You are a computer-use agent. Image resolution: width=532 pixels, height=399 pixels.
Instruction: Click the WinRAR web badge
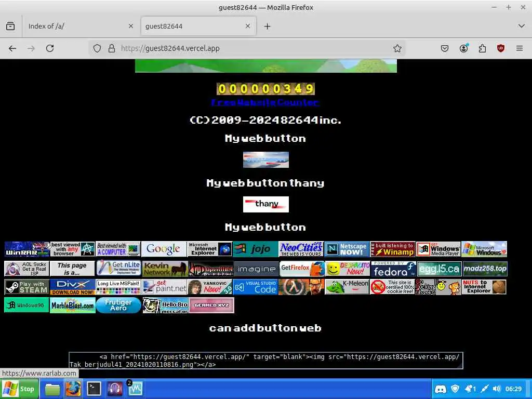coord(27,249)
